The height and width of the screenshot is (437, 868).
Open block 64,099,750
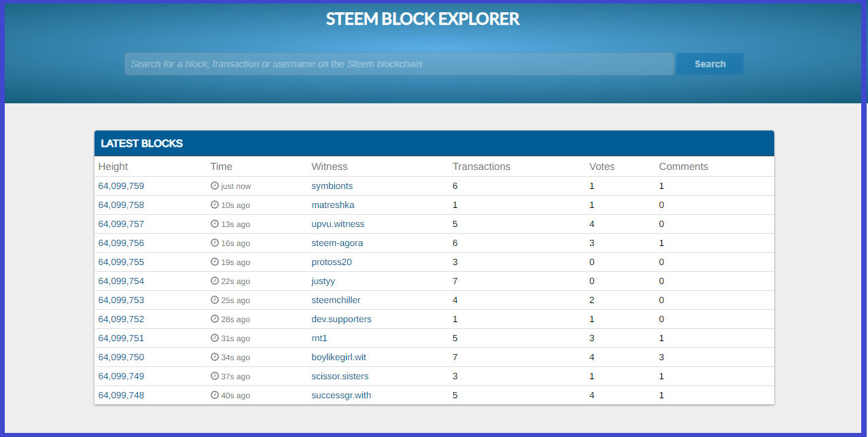coord(121,357)
